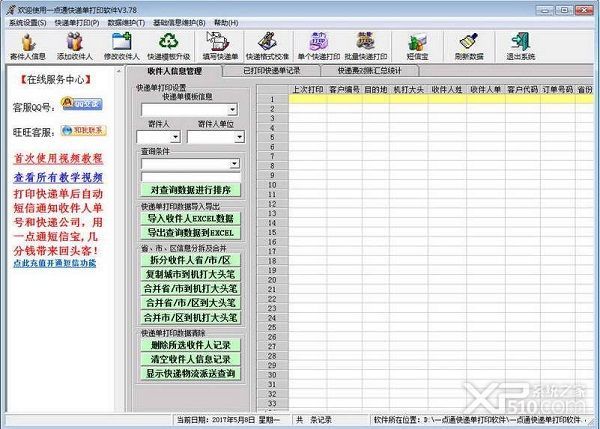
Task: Click the QQ交谈 customer service icon
Action: click(x=82, y=103)
